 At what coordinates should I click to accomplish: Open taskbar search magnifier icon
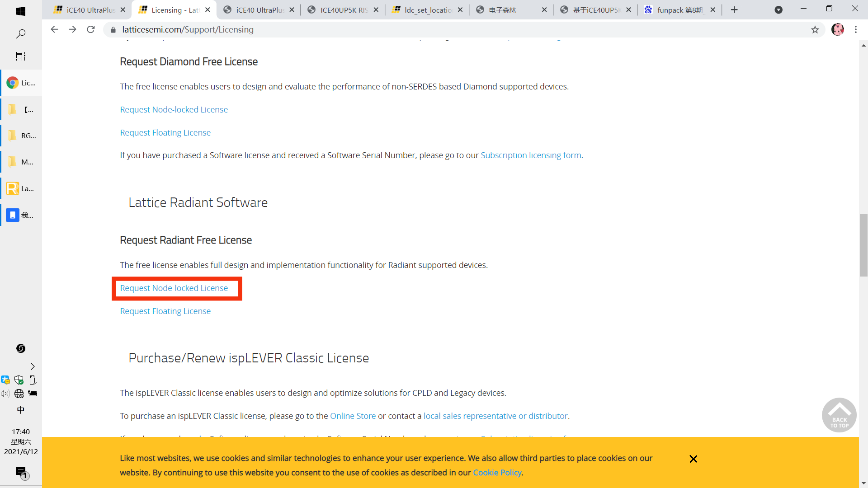21,34
